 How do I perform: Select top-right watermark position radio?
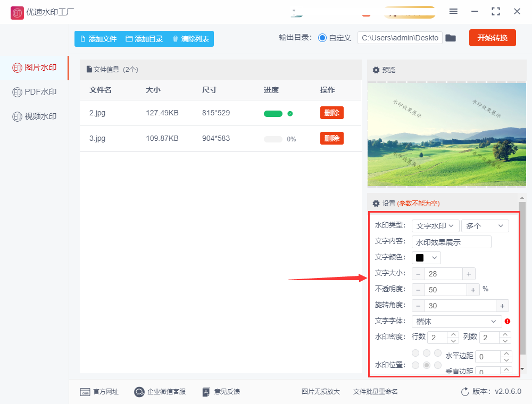[438, 353]
